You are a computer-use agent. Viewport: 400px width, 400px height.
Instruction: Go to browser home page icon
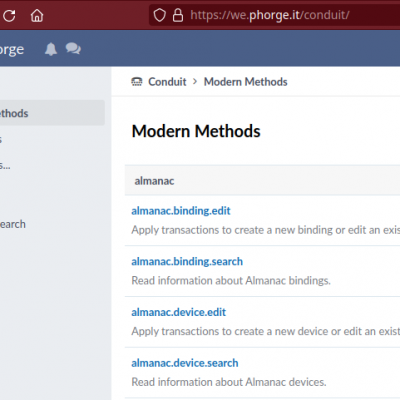[37, 15]
